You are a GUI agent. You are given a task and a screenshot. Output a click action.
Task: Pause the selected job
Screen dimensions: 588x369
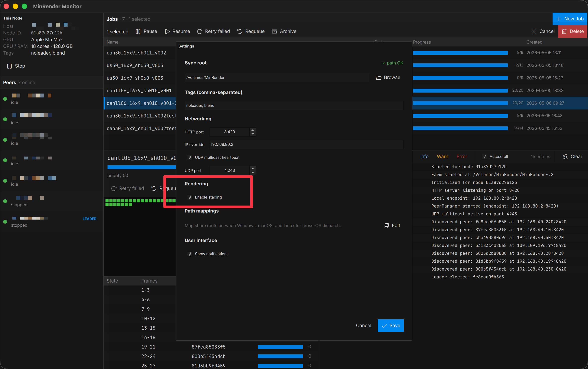tap(146, 31)
